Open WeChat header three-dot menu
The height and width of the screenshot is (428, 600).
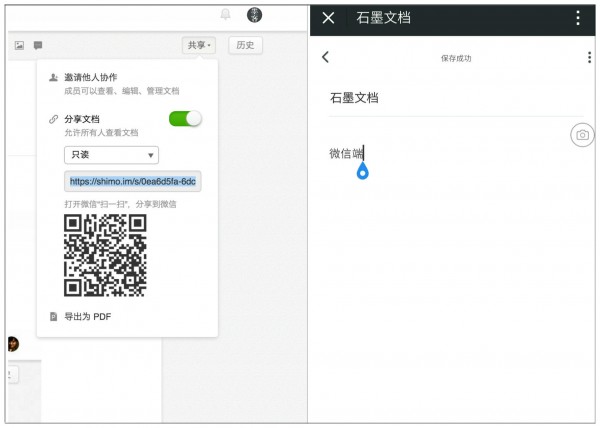[577, 18]
